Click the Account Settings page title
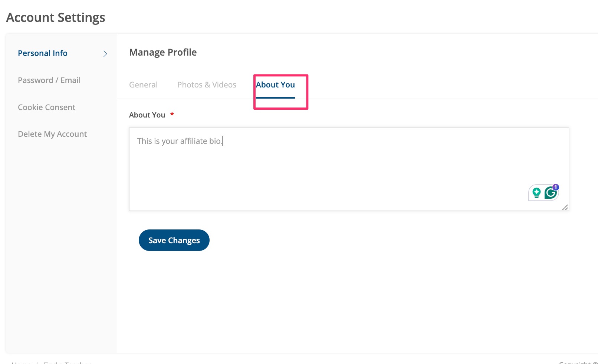Image resolution: width=598 pixels, height=364 pixels. point(56,17)
